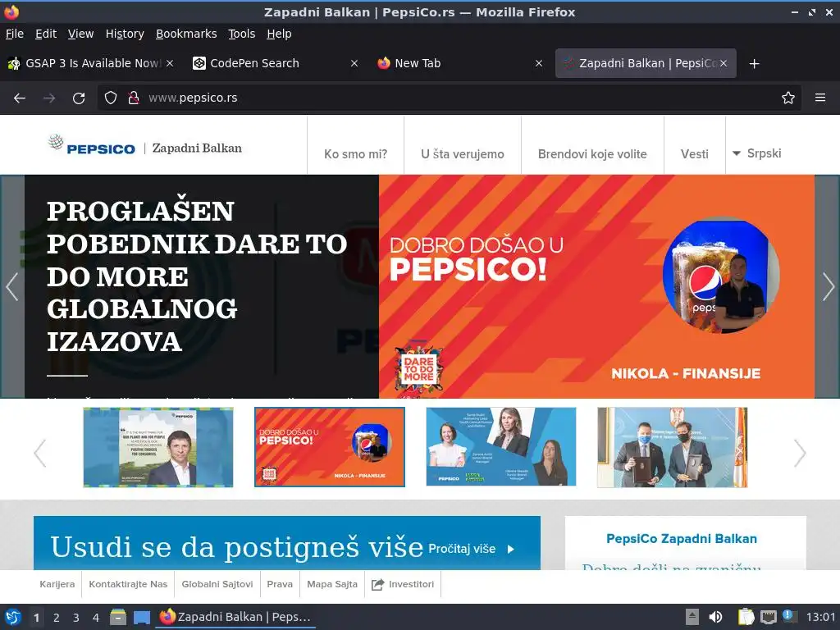840x630 pixels.
Task: Open the Prava footer link
Action: pos(280,584)
